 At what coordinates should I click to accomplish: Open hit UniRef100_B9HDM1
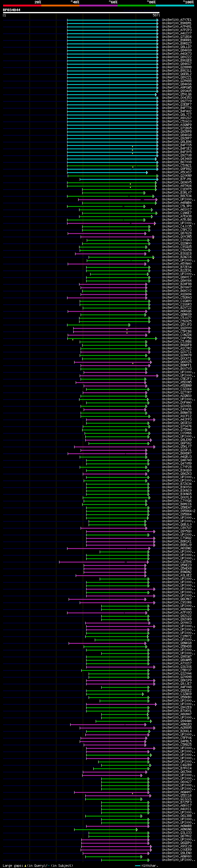pyautogui.click(x=176, y=23)
